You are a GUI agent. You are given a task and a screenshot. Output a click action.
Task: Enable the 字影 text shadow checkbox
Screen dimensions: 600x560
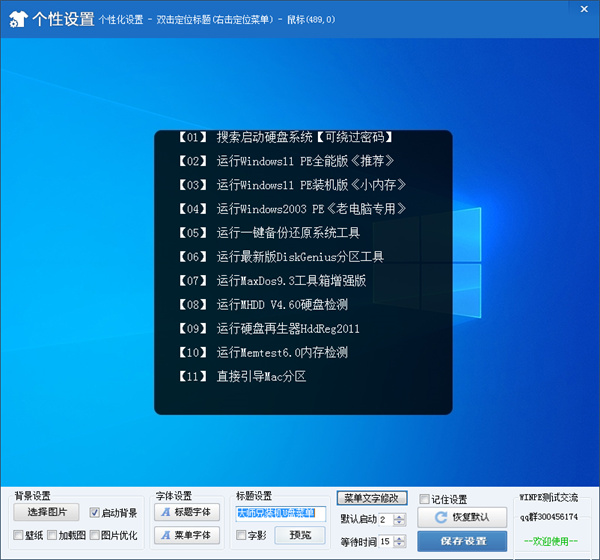241,535
